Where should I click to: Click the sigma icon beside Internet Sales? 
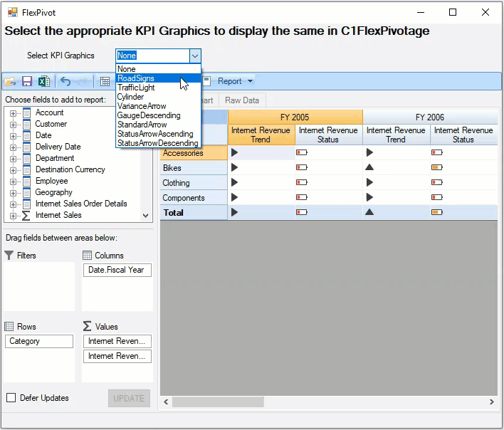pyautogui.click(x=26, y=215)
